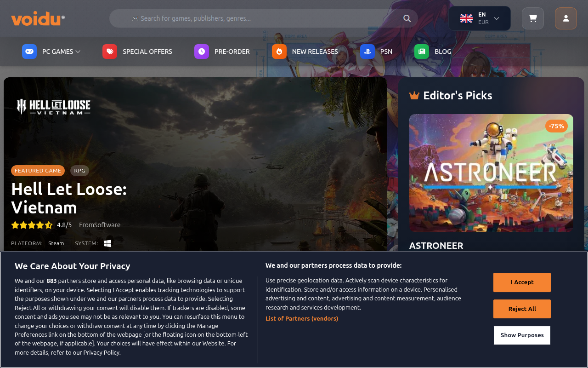
Task: Open the ASTRONEER game thumbnail
Action: tap(491, 173)
